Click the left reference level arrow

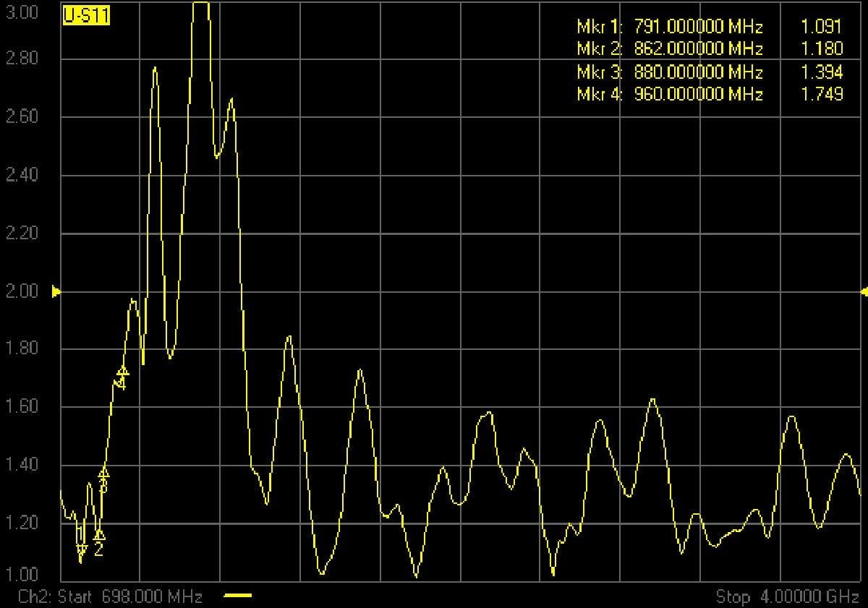pyautogui.click(x=56, y=292)
